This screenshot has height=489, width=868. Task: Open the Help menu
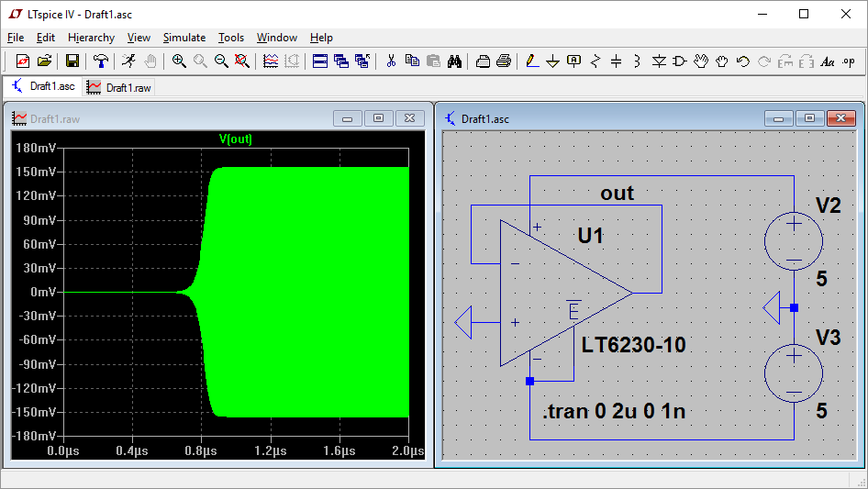coord(321,38)
